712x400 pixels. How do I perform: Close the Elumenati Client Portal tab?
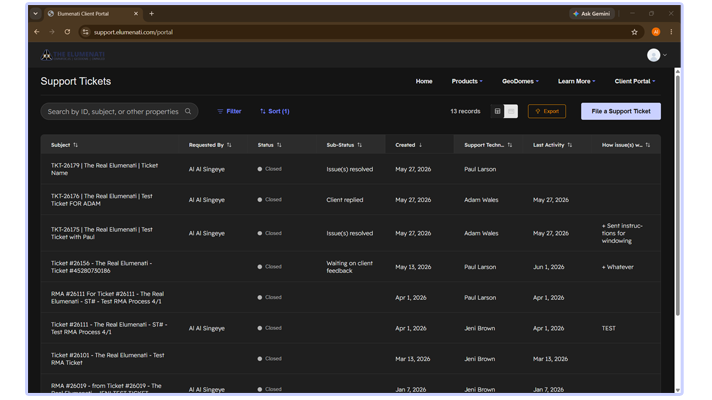[x=136, y=14]
